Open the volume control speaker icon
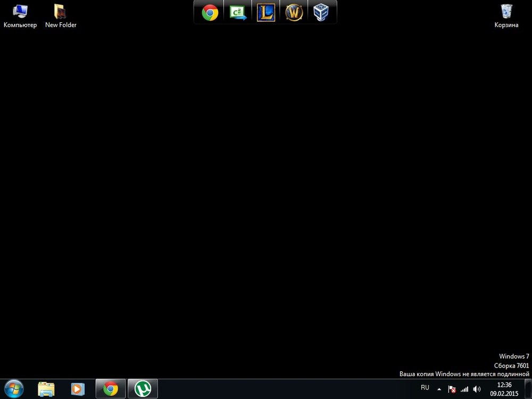The width and height of the screenshot is (532, 399). [x=477, y=389]
